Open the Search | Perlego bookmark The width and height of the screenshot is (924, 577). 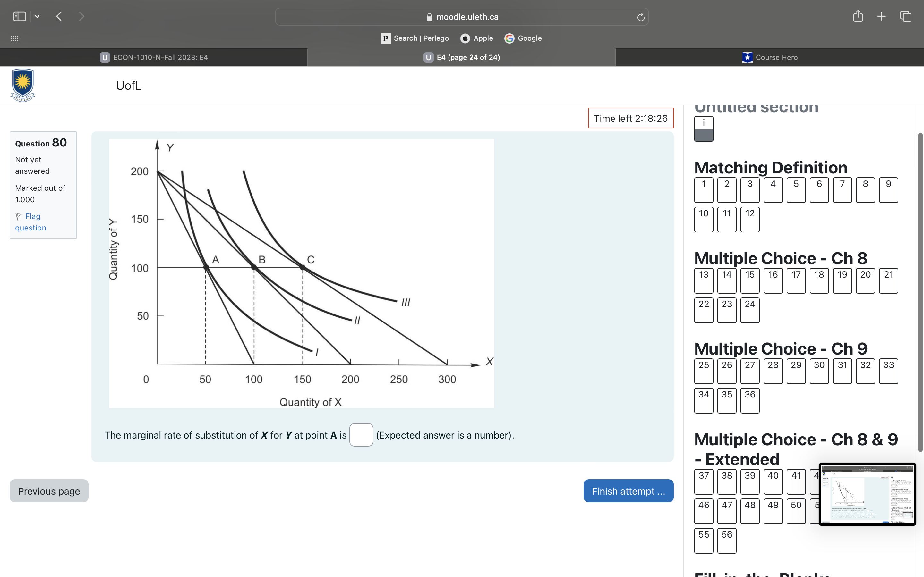(415, 38)
